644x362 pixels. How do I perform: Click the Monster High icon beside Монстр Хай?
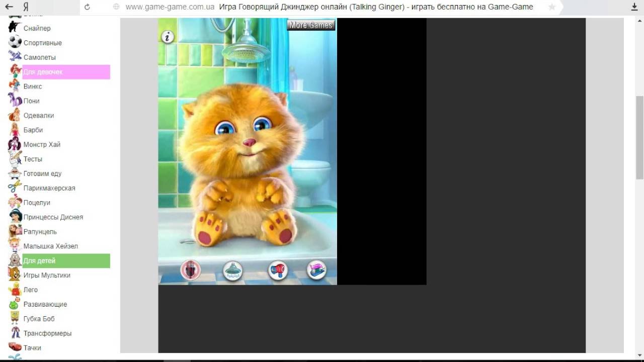pyautogui.click(x=15, y=144)
